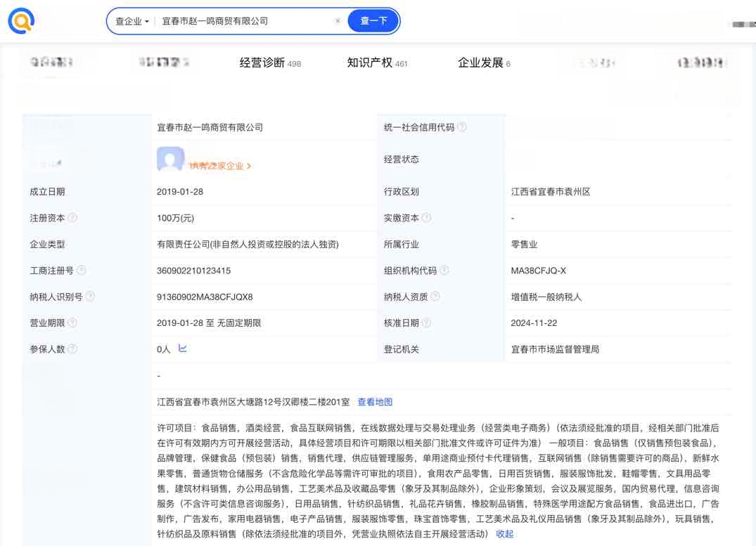Click the help icon next to 注册资本
756x546 pixels.
(x=72, y=217)
